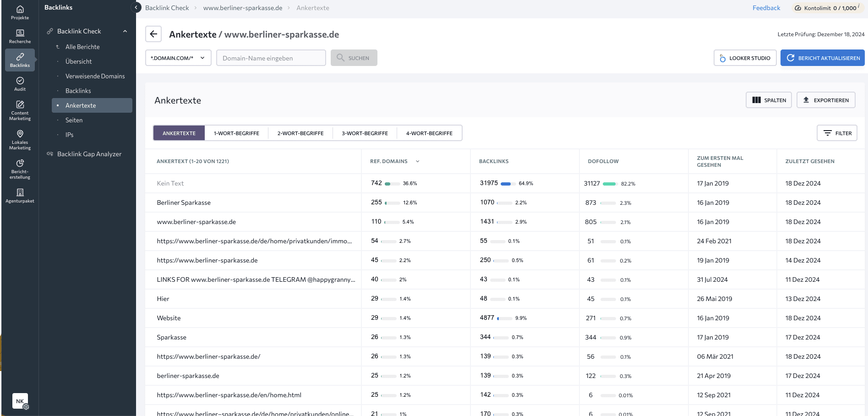This screenshot has width=868, height=416.
Task: Open the *.DOMAIN.COM/* dropdown
Action: 178,58
